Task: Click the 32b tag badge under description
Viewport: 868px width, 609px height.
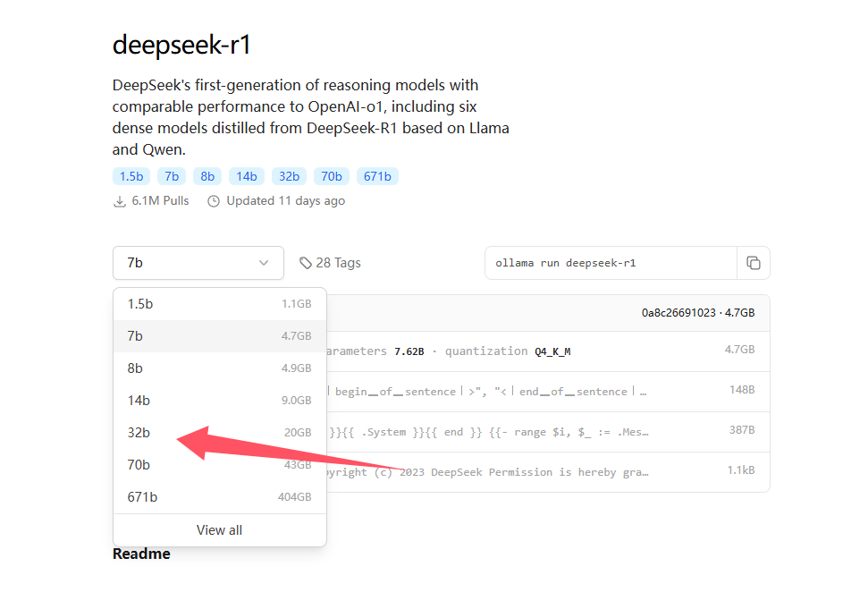Action: coord(289,176)
